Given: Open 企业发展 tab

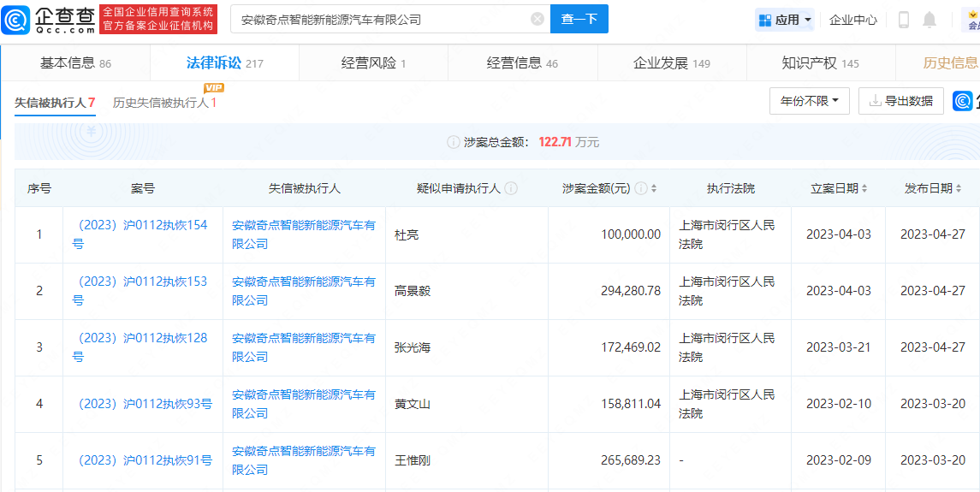Looking at the screenshot, I should (x=672, y=62).
